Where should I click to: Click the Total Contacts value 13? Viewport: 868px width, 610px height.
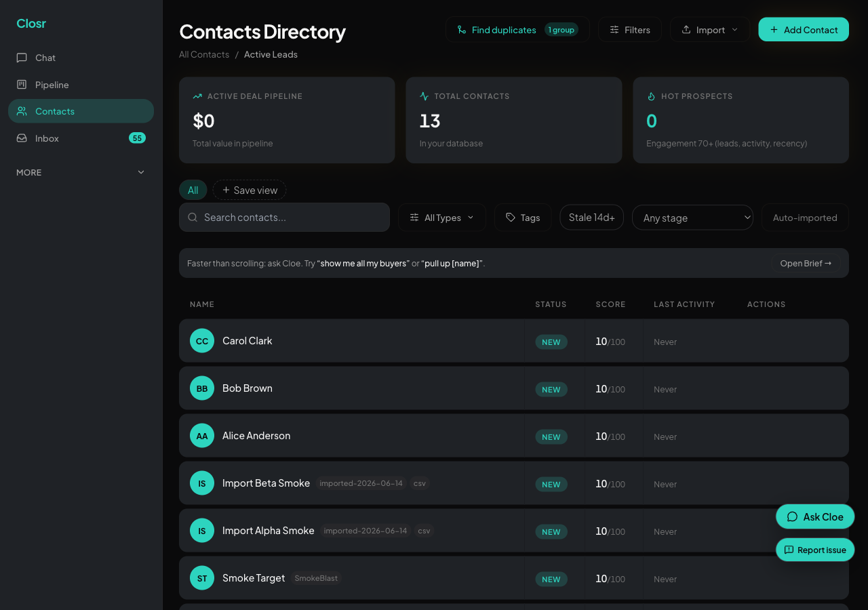[x=430, y=121]
